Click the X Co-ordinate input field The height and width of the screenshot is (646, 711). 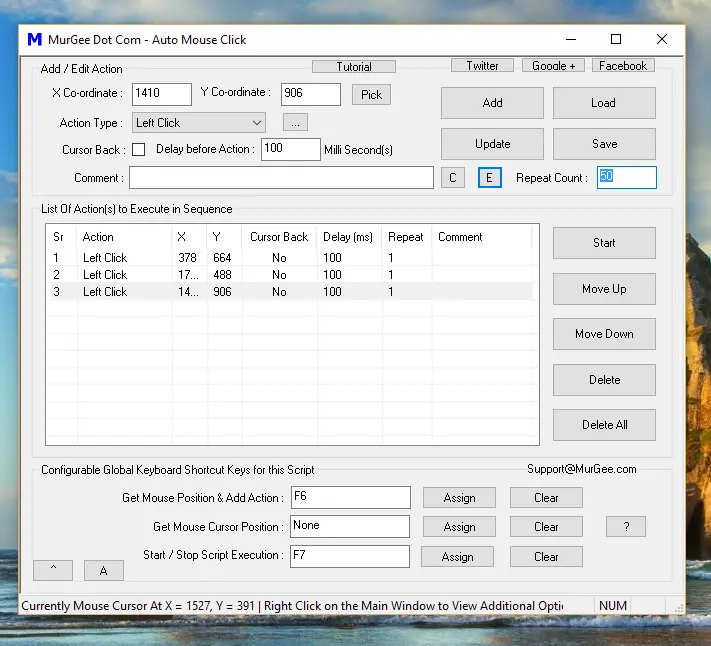tap(161, 94)
